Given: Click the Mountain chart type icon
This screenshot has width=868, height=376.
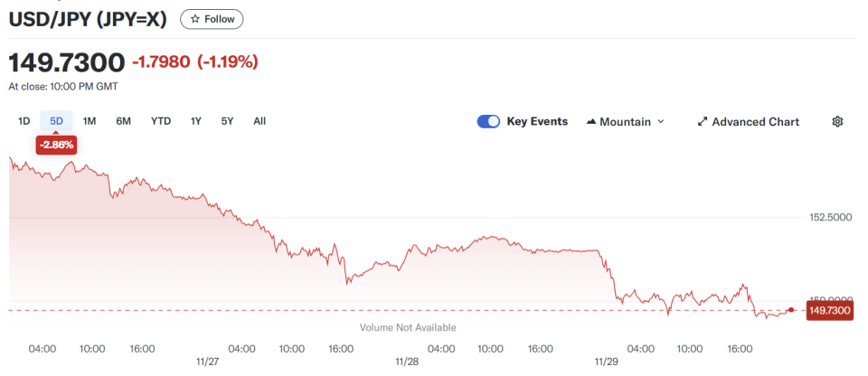Looking at the screenshot, I should [591, 122].
